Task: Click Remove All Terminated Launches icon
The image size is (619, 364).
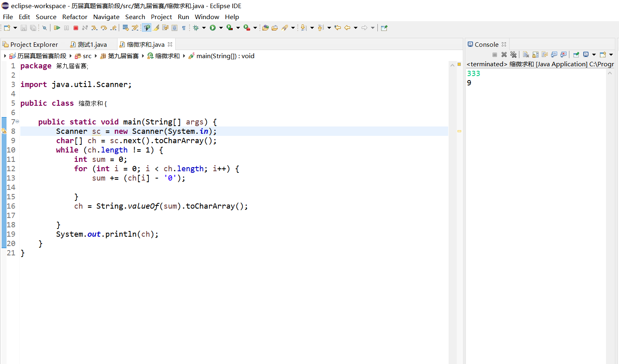Action: pos(513,54)
